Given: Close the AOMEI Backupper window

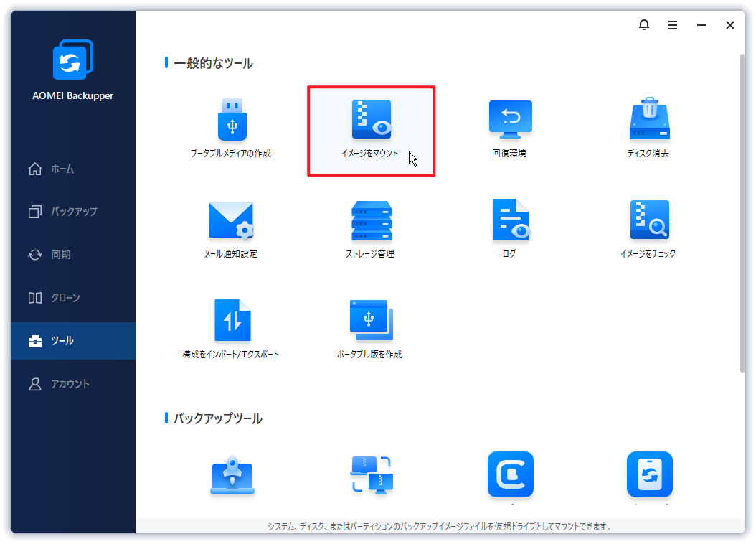Looking at the screenshot, I should coord(730,25).
